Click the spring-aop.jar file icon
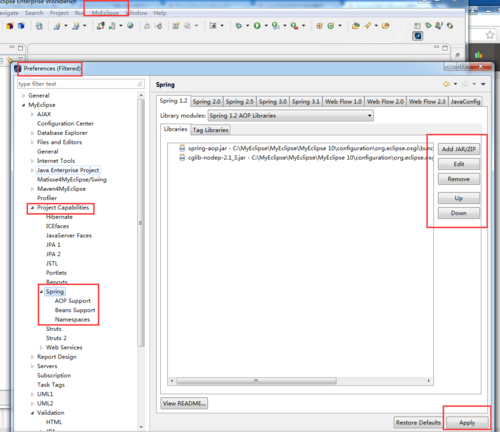This screenshot has width=500, height=432. (x=182, y=148)
